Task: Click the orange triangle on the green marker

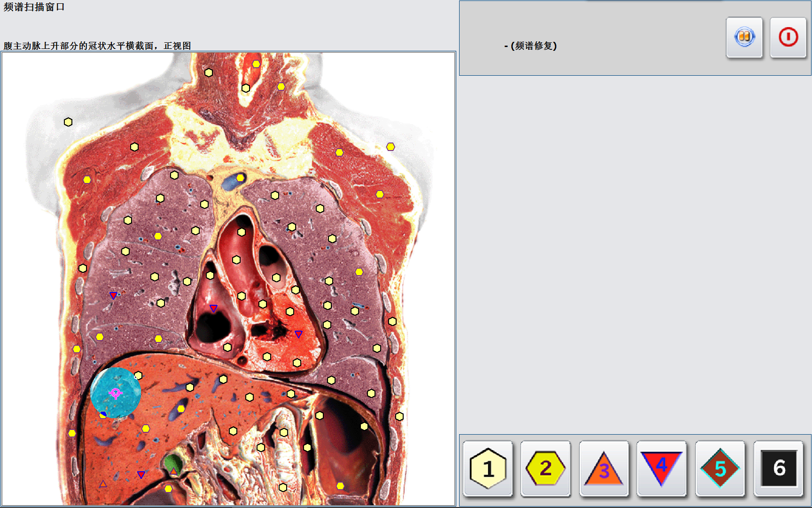Action: [173, 471]
